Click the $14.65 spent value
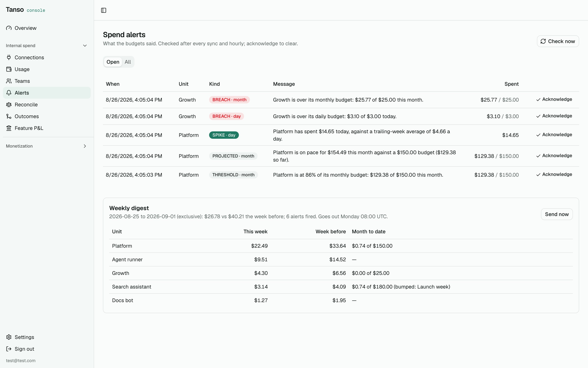This screenshot has width=588, height=368. pyautogui.click(x=510, y=135)
